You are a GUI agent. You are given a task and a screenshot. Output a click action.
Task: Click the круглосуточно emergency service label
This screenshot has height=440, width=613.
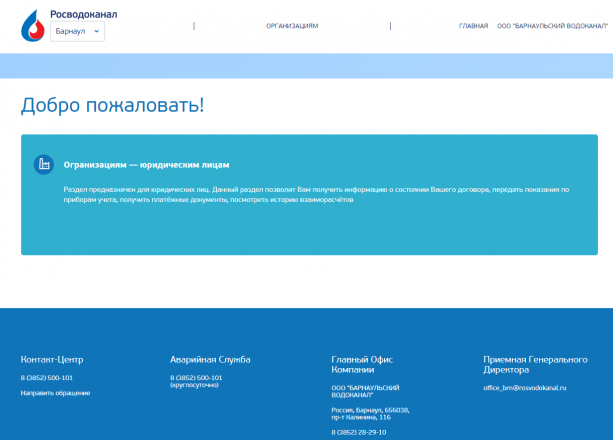tap(194, 385)
